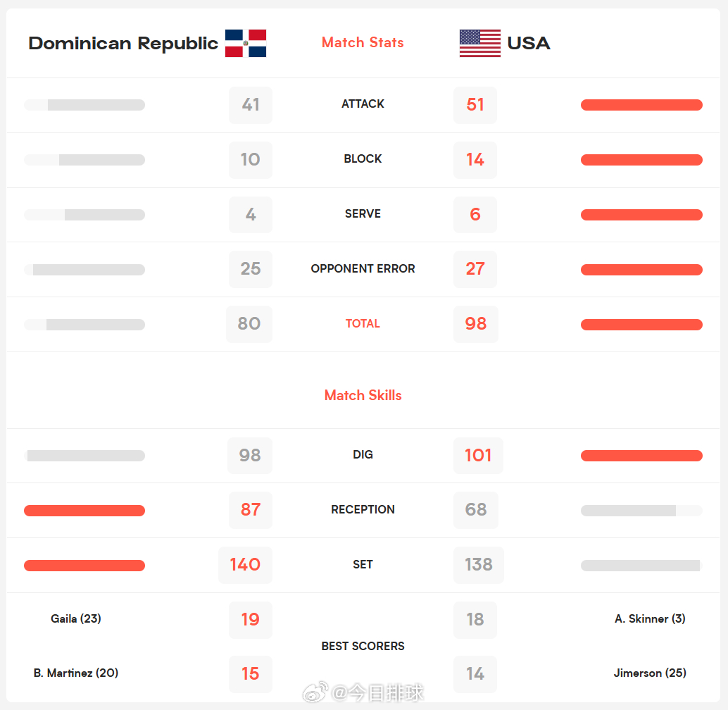Click the red TOTAL label
The height and width of the screenshot is (710, 728).
[363, 324]
